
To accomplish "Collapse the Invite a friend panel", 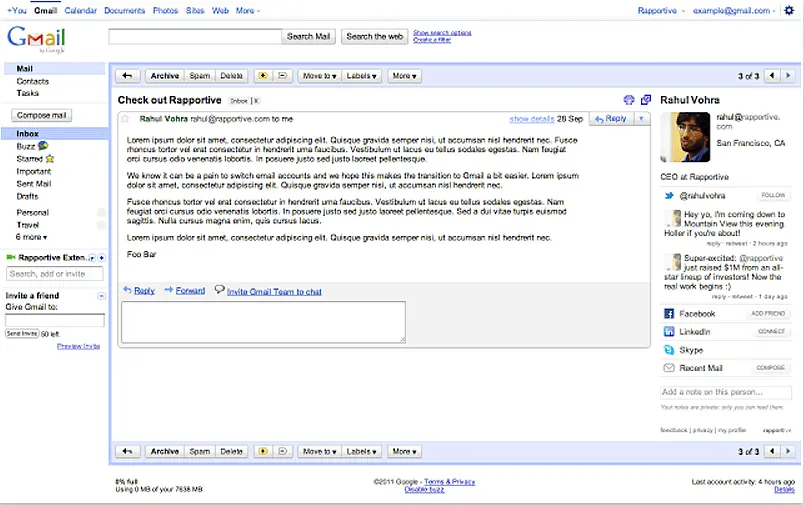I will (100, 296).
